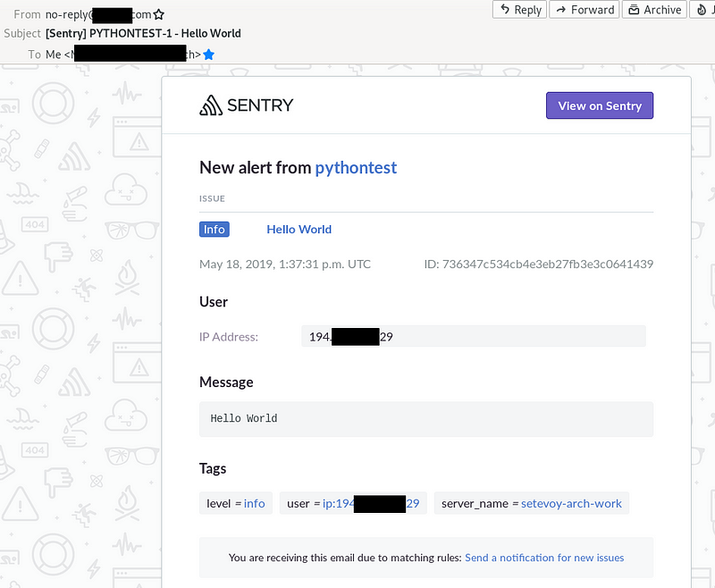715x588 pixels.
Task: Click the Message section heading
Action: point(226,382)
